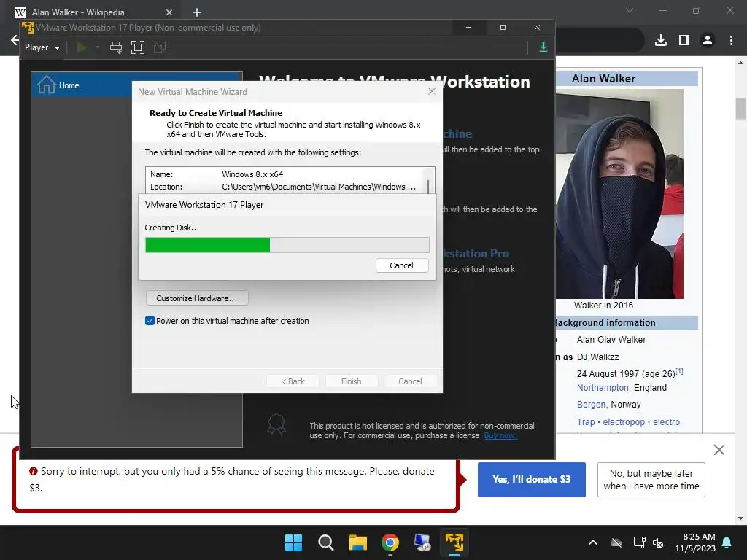Click Yes, I'll donate $3 button
The width and height of the screenshot is (747, 560).
pos(532,480)
